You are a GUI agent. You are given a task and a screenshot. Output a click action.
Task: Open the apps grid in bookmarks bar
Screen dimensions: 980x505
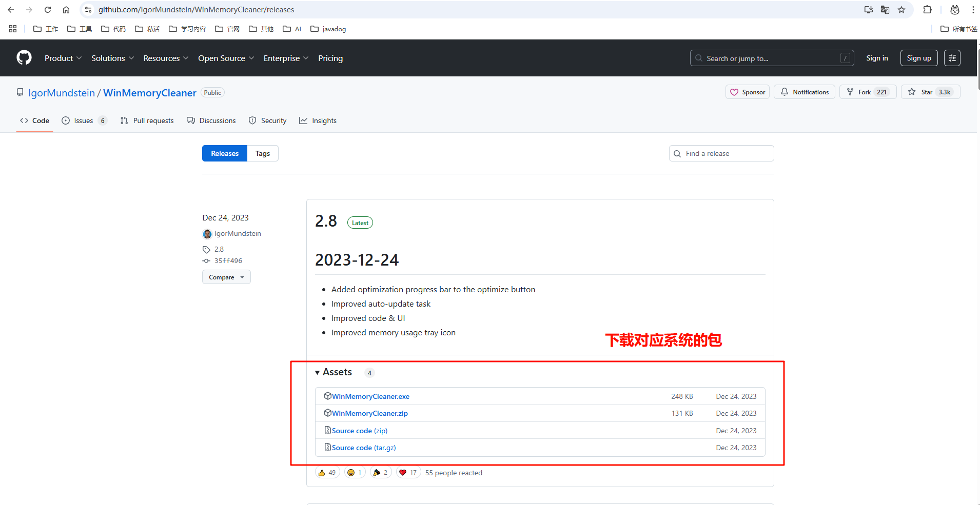[x=13, y=29]
